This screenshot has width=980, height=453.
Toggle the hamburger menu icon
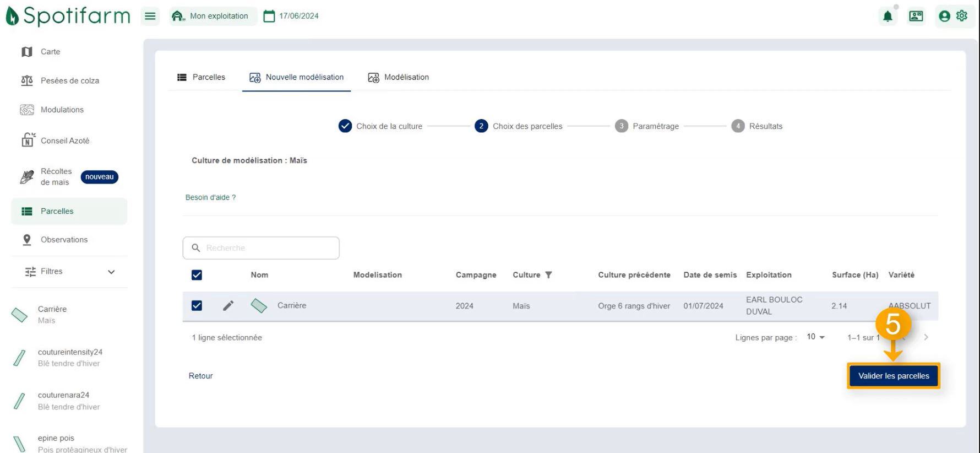coord(150,16)
